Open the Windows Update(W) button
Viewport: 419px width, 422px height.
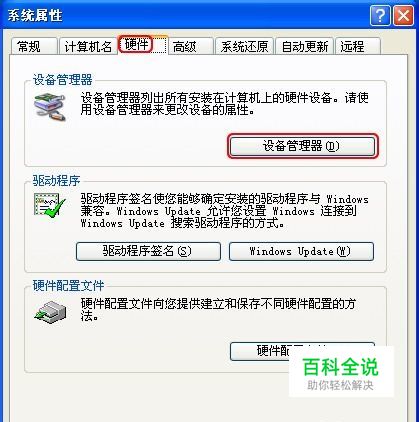click(301, 251)
